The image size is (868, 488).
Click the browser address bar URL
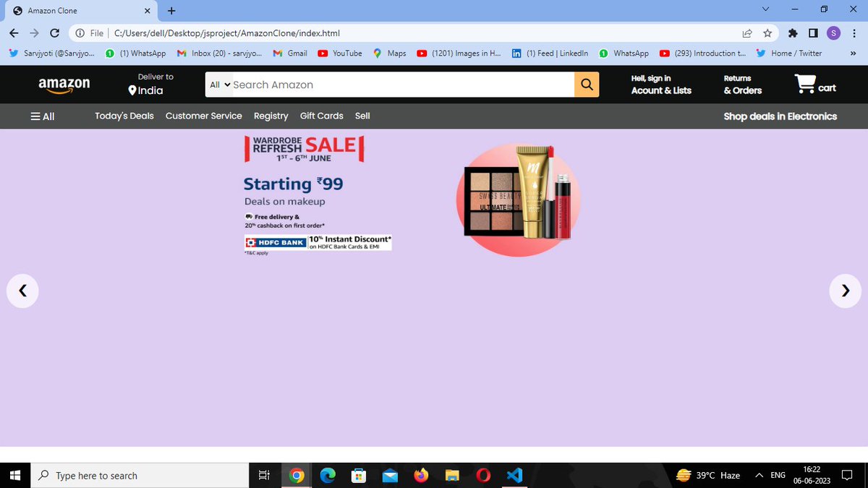[x=227, y=33]
